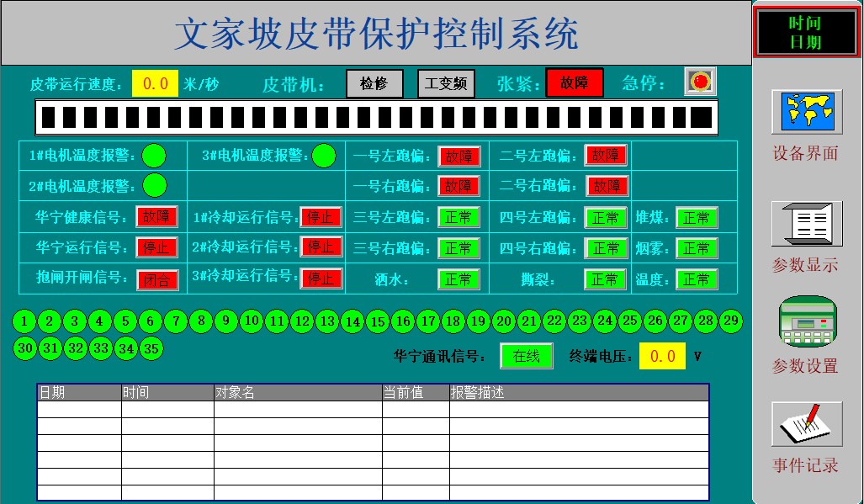Click the 时间 column header in table

(x=167, y=393)
